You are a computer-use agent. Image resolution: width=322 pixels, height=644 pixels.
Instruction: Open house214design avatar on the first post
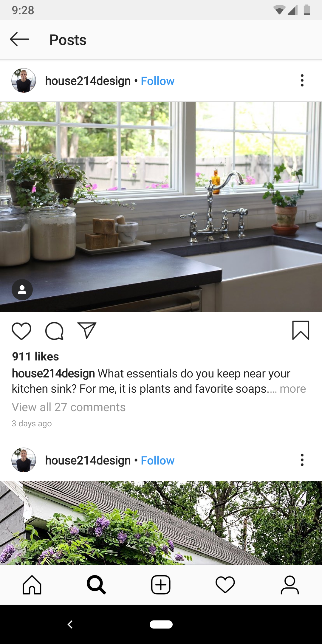point(24,80)
